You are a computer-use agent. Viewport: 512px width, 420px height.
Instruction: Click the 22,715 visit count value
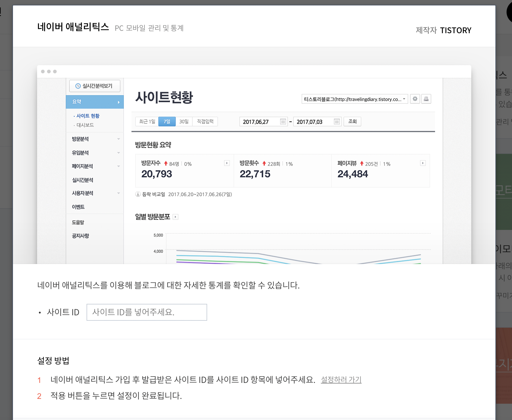(255, 174)
